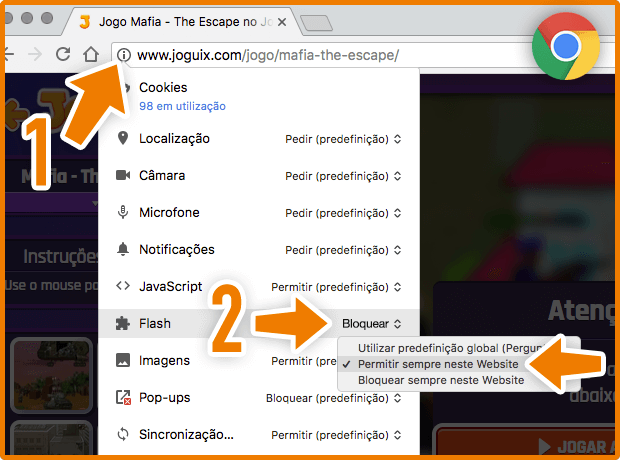Click the Instruções heading on the page
Image resolution: width=620 pixels, height=460 pixels.
60,257
